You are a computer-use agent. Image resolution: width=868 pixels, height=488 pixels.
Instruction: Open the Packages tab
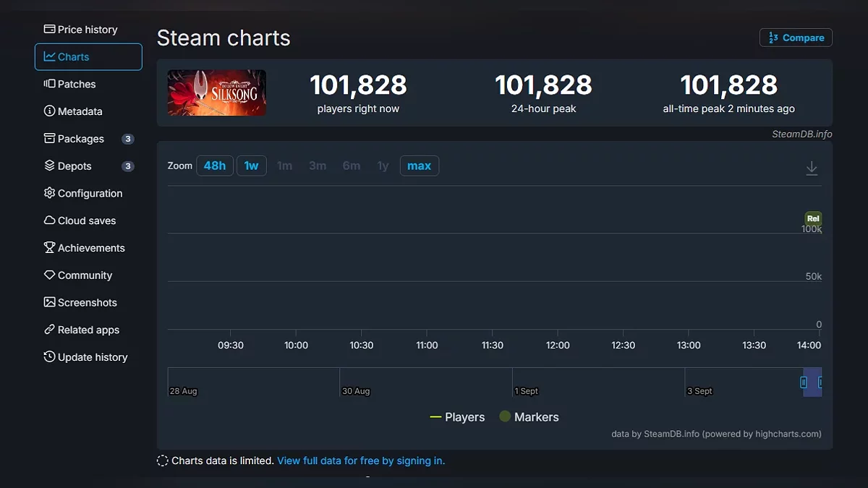coord(80,139)
